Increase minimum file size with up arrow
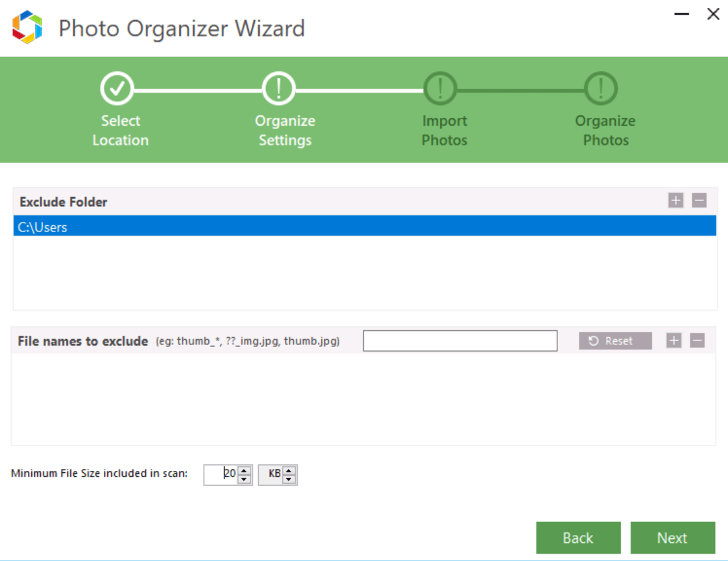Viewport: 728px width, 561px height. point(244,471)
